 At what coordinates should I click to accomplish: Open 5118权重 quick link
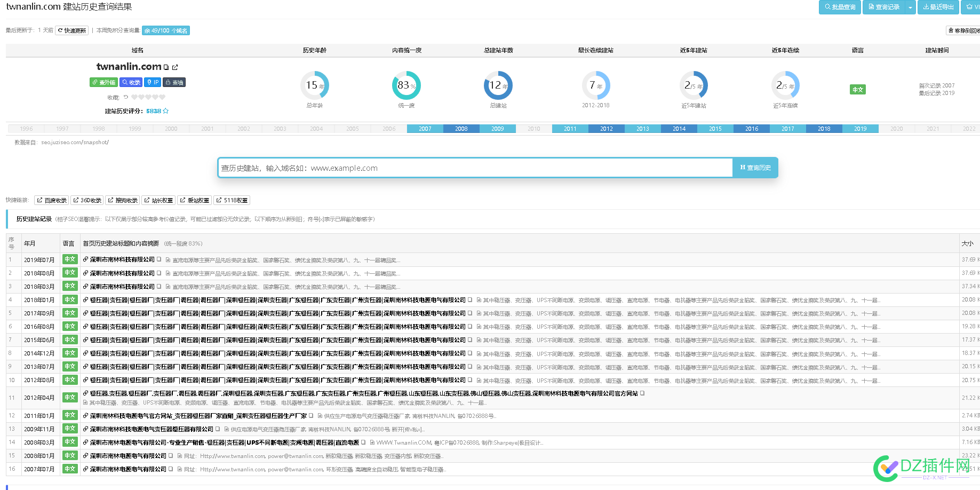[232, 200]
